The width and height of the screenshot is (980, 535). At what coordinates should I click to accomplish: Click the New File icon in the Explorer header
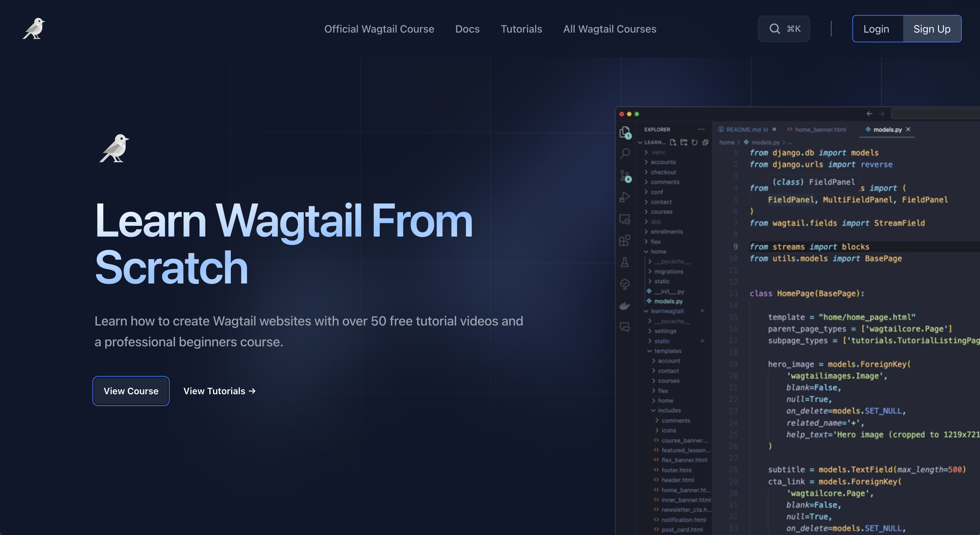coord(673,142)
